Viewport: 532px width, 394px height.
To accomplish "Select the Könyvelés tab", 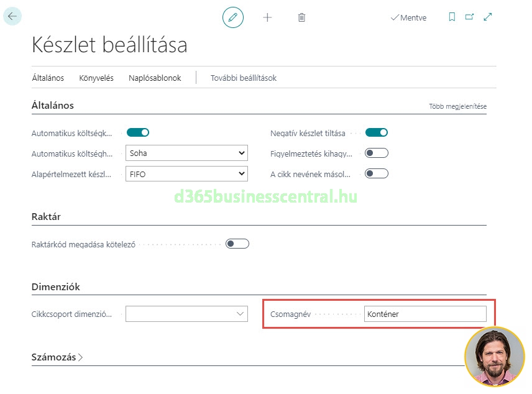I will pyautogui.click(x=96, y=78).
